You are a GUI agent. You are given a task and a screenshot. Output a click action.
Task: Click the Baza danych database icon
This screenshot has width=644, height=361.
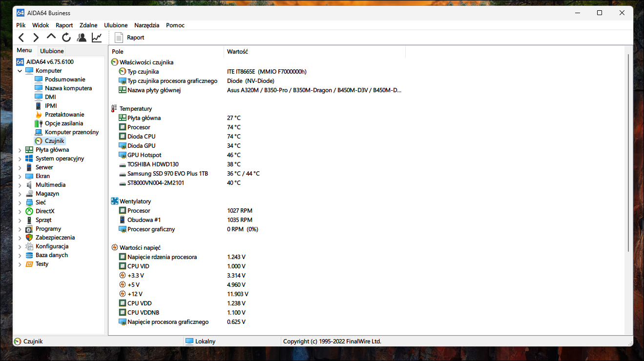click(29, 255)
